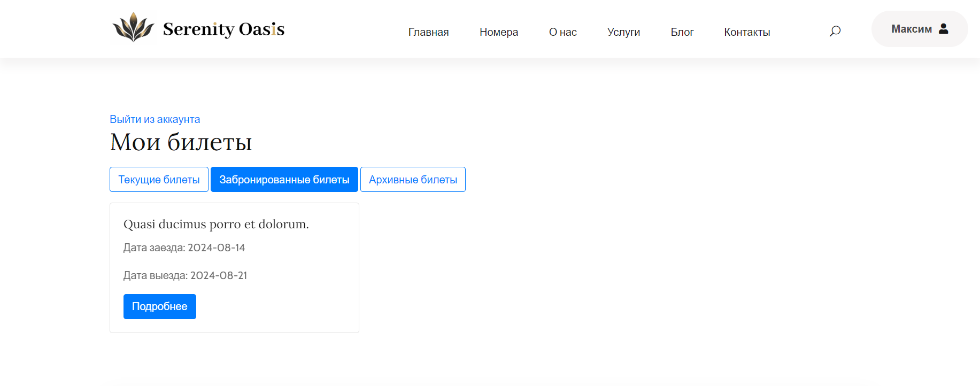Open the Максим account name label
The image size is (980, 386).
pos(911,29)
